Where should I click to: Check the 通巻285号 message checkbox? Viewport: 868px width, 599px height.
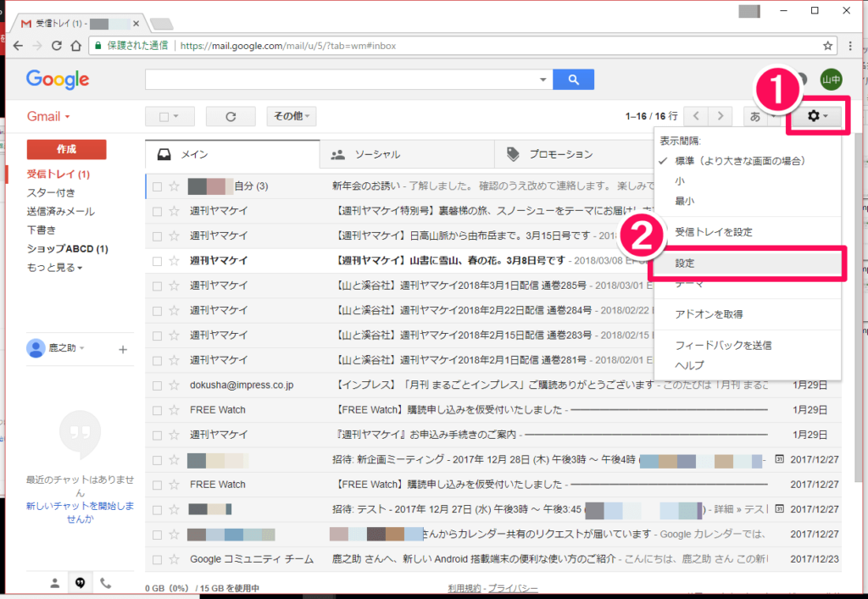[x=157, y=286]
